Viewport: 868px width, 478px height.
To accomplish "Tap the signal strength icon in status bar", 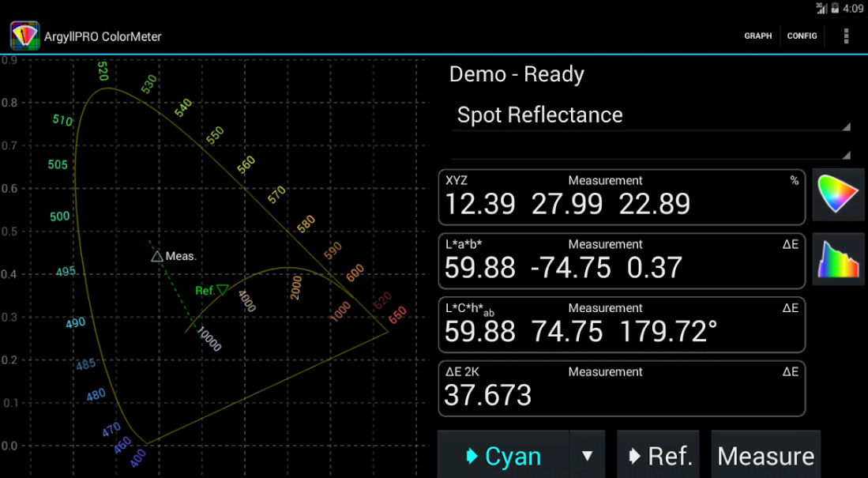I will point(821,9).
